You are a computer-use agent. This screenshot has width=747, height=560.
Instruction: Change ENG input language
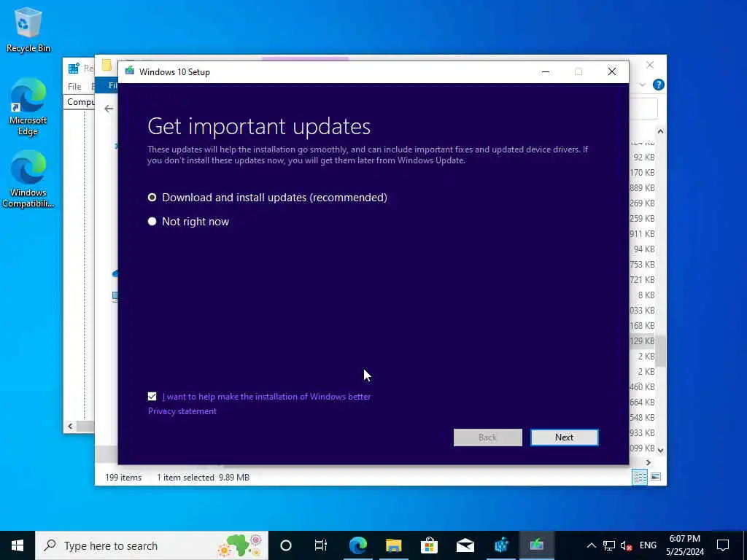(648, 545)
